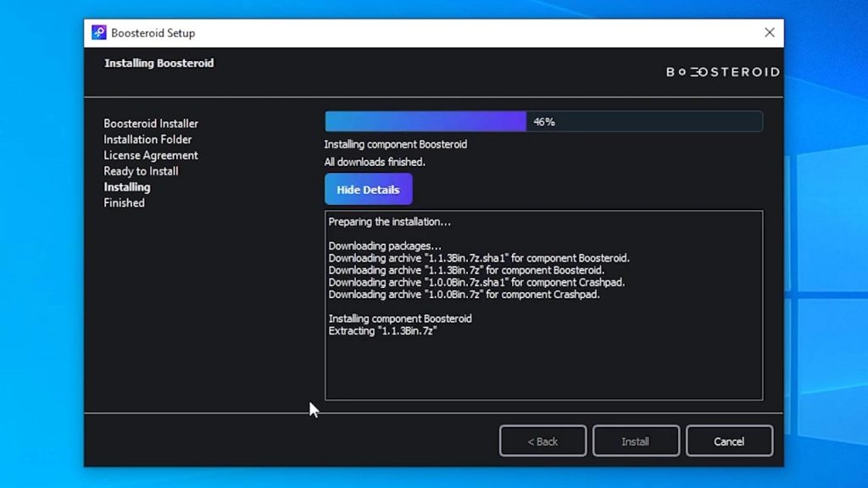Click the '1.1.3Bin.7z for component Boosteroid' log line
This screenshot has width=868, height=488.
[466, 270]
